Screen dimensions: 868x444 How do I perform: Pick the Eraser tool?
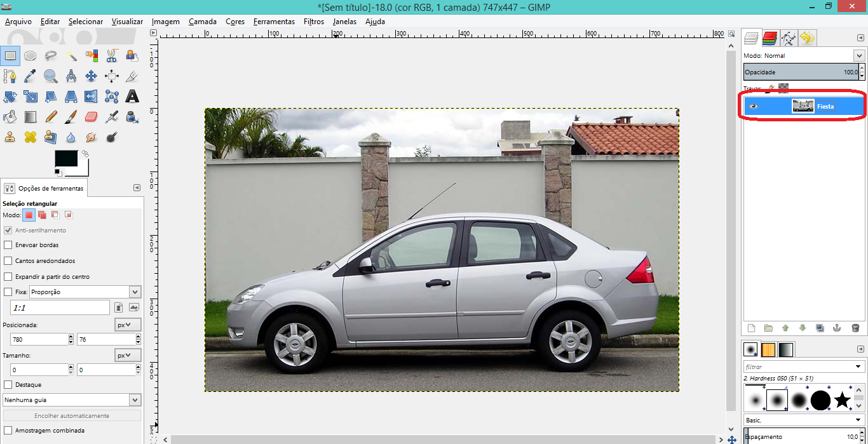click(x=92, y=117)
